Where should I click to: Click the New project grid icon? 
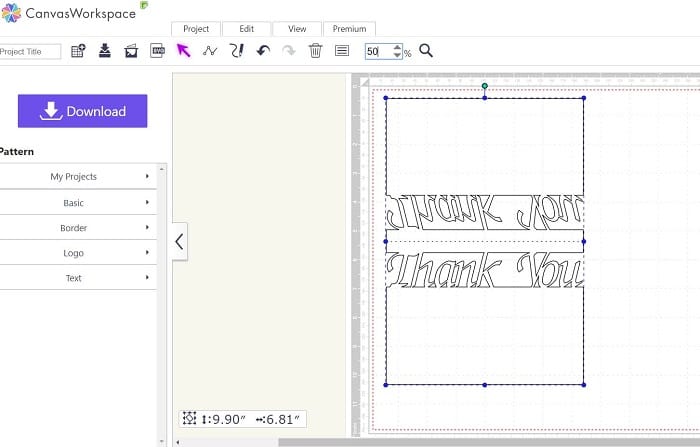point(78,50)
